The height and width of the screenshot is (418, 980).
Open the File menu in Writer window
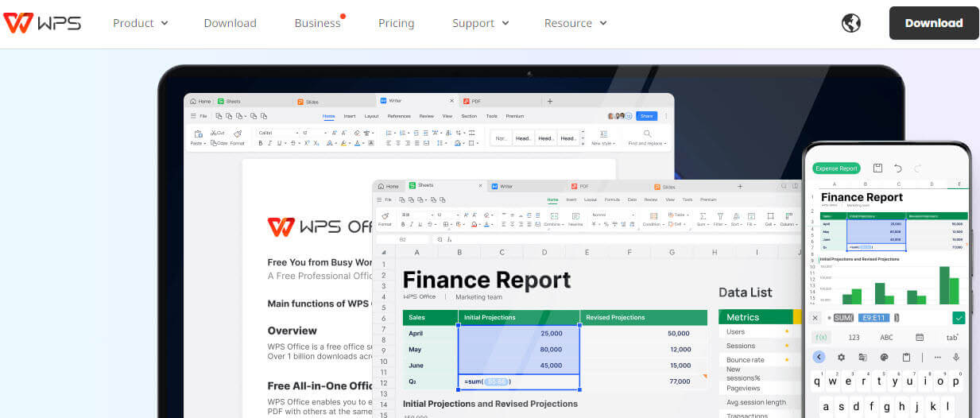(x=199, y=116)
